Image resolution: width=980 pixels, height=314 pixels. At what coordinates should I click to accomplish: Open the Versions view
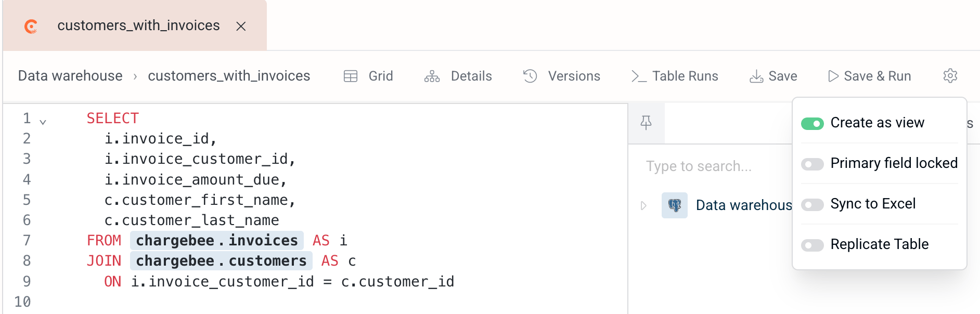click(x=562, y=76)
